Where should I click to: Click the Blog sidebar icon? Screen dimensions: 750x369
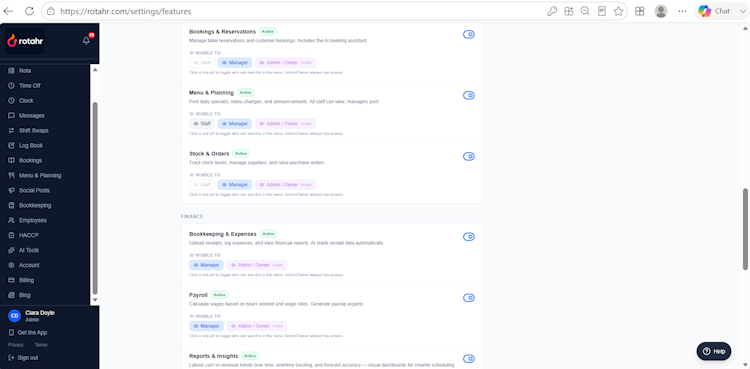click(11, 295)
